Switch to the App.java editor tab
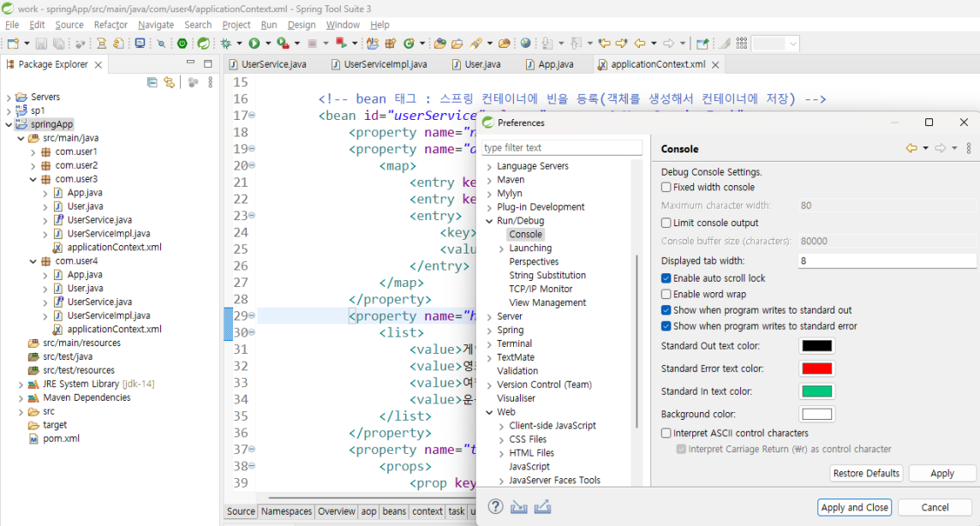980x526 pixels. coord(549,64)
